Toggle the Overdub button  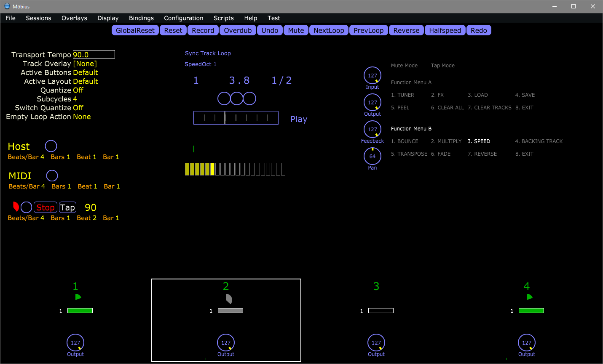[238, 30]
